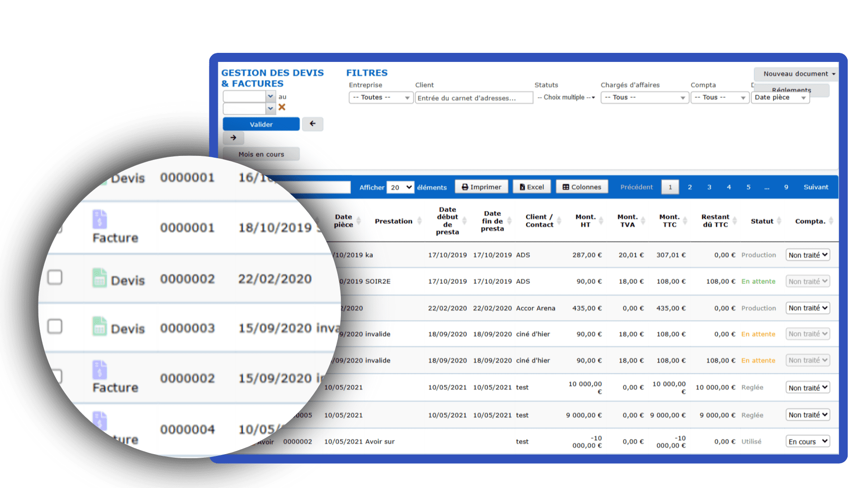Sort by Date pièce column arrows
The width and height of the screenshot is (868, 488).
pyautogui.click(x=359, y=221)
